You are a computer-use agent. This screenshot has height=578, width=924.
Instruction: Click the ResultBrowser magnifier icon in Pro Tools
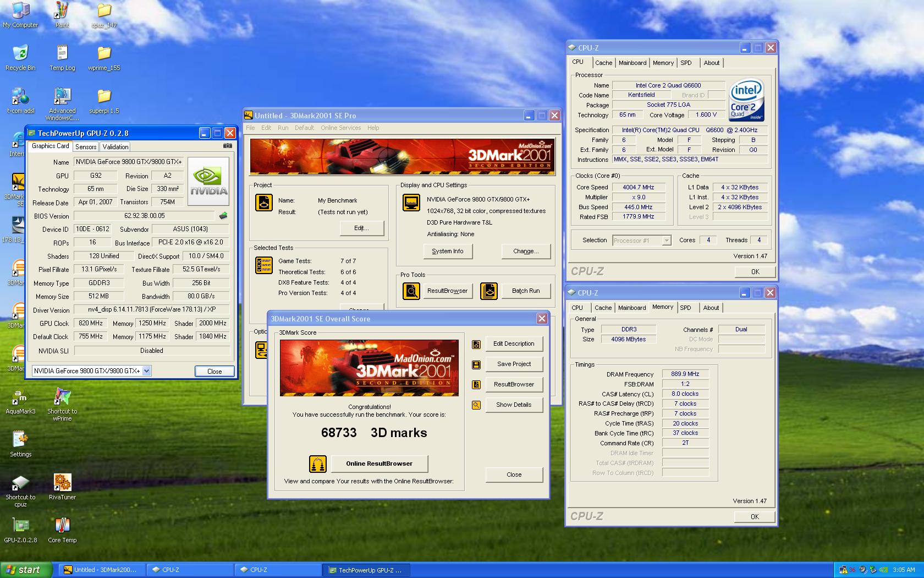point(411,291)
